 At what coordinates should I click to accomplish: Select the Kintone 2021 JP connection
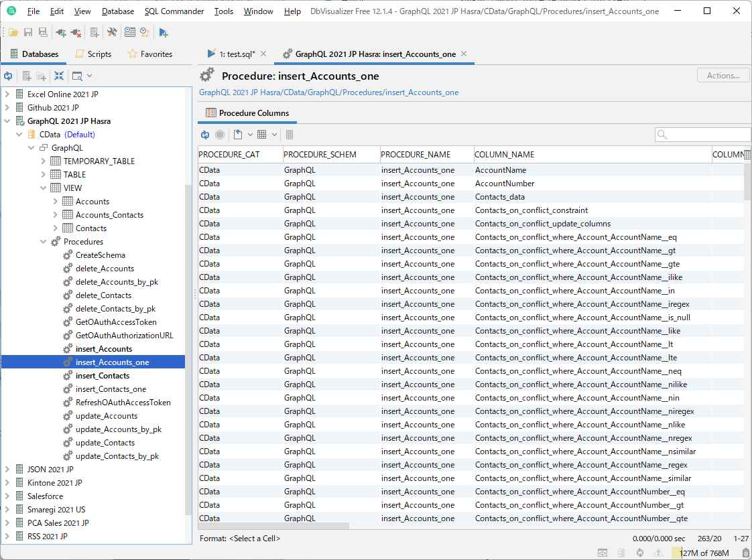coord(55,483)
